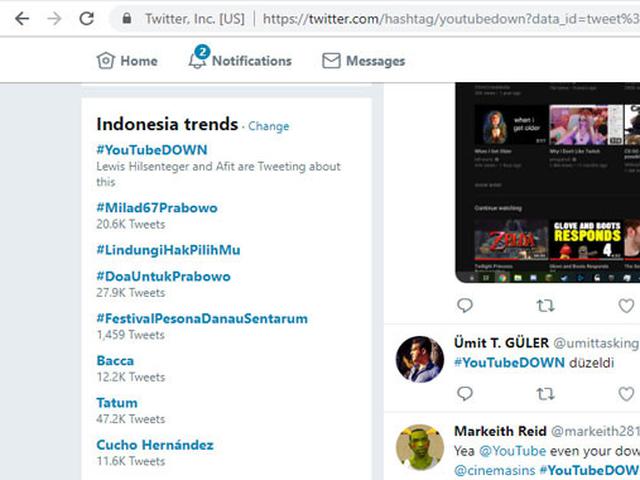
Task: Like the tweet with the screenshot image
Action: click(626, 306)
